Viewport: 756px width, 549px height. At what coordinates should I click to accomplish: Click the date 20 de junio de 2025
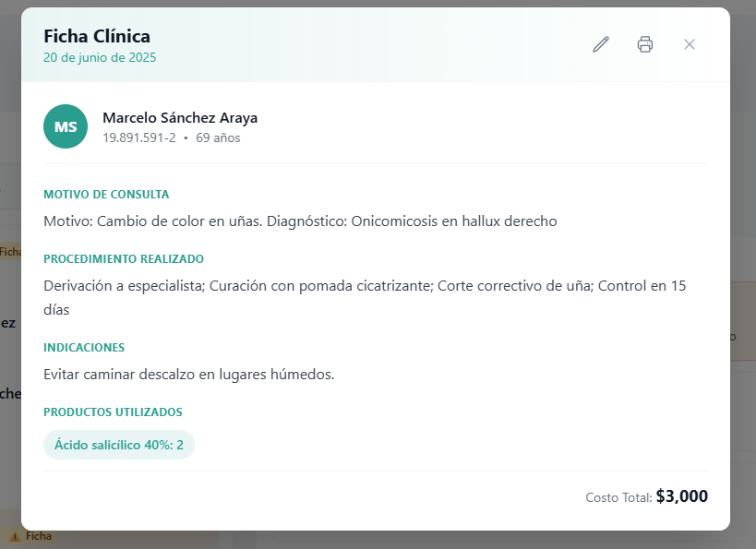coord(100,57)
